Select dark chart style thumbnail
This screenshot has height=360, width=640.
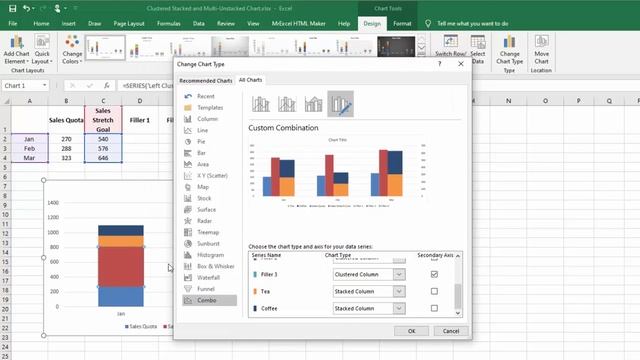coord(396,46)
